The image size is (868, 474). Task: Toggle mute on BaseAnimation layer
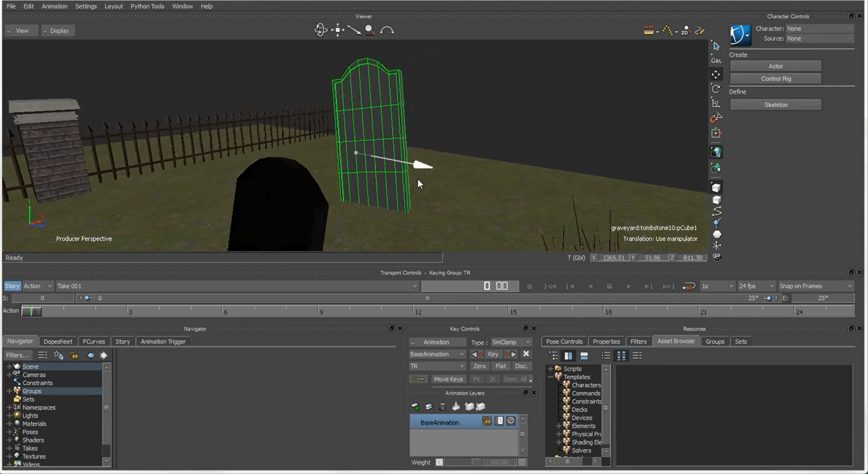point(511,421)
